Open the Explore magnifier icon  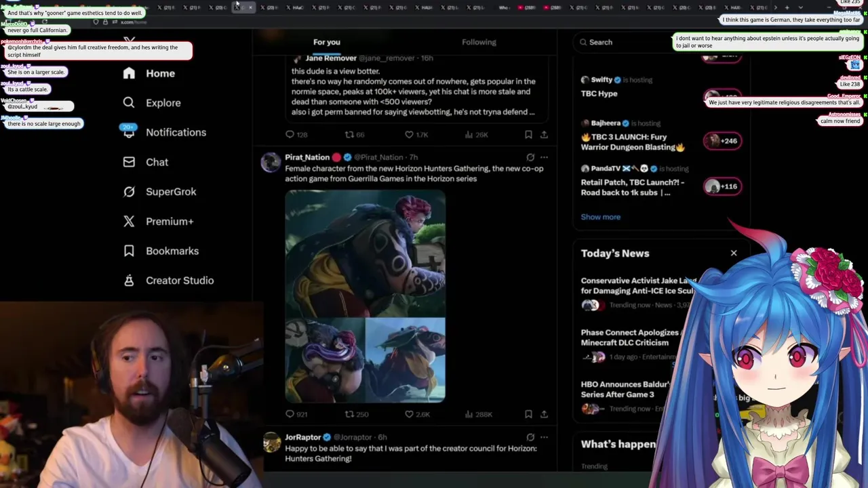[x=129, y=102]
